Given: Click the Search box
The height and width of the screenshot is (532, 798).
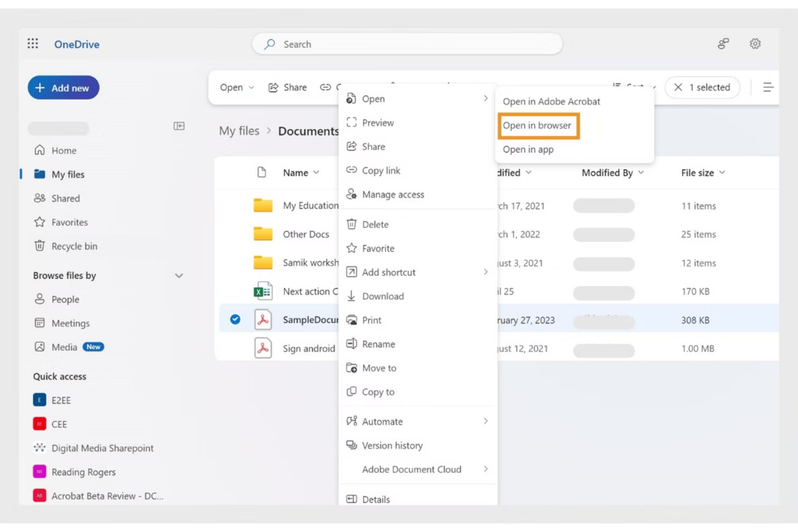Looking at the screenshot, I should click(407, 44).
